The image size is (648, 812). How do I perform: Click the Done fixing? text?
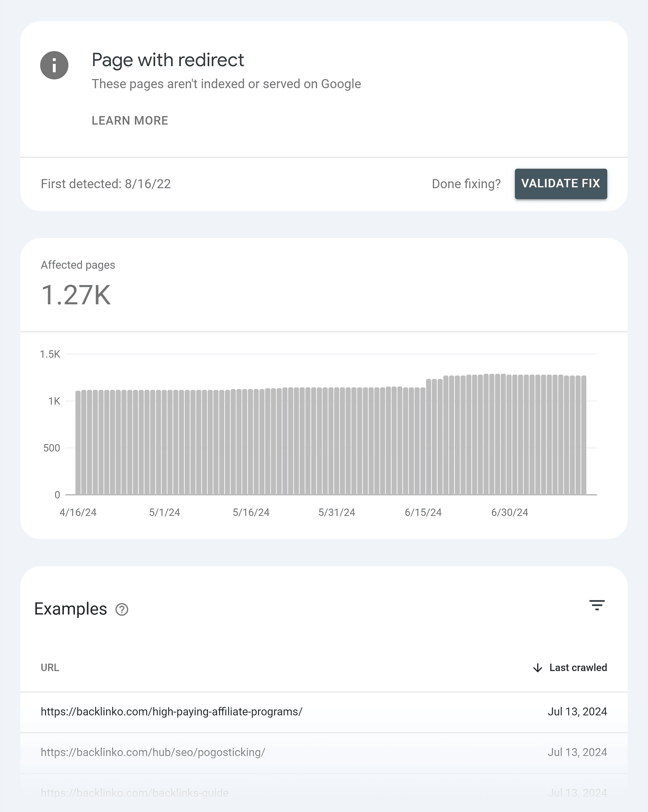coord(466,184)
